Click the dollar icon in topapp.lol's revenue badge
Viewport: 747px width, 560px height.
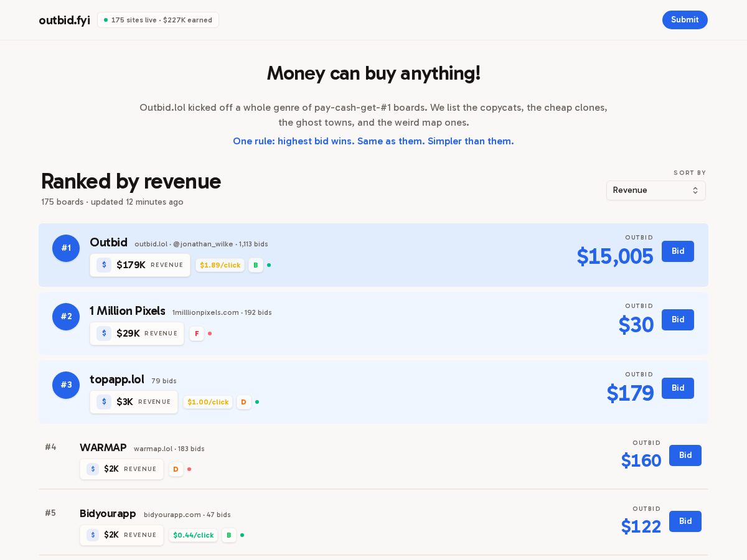pyautogui.click(x=104, y=402)
